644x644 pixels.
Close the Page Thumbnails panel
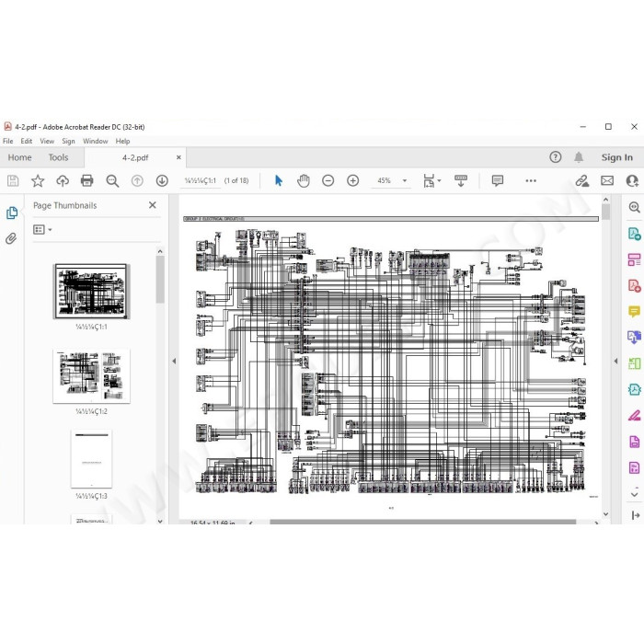[153, 205]
